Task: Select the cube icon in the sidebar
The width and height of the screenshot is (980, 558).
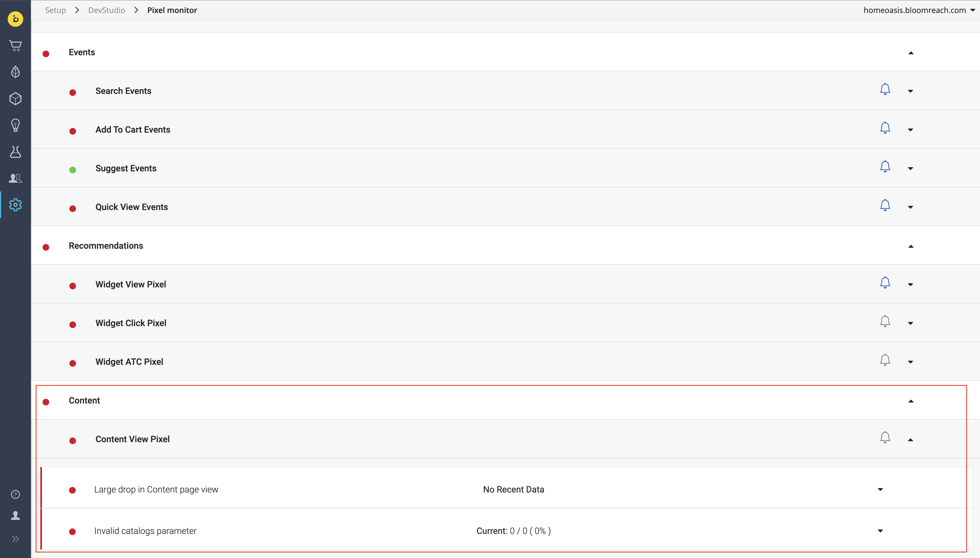Action: tap(15, 98)
